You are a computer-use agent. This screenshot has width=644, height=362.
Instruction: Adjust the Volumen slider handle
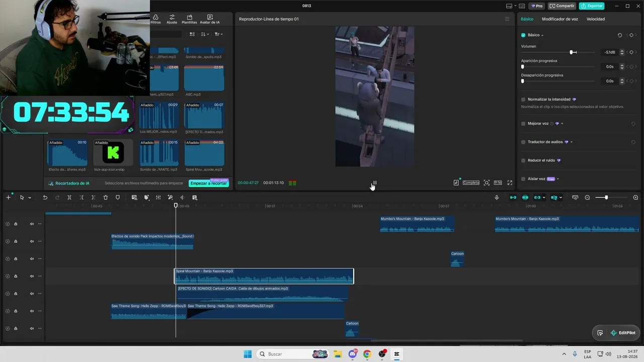pos(572,52)
